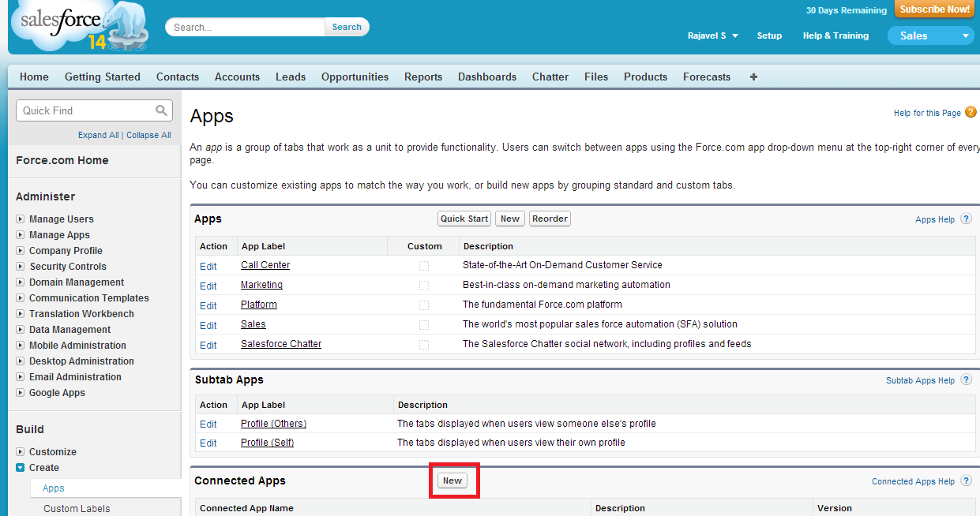Toggle the Platform custom checkbox

tap(424, 305)
